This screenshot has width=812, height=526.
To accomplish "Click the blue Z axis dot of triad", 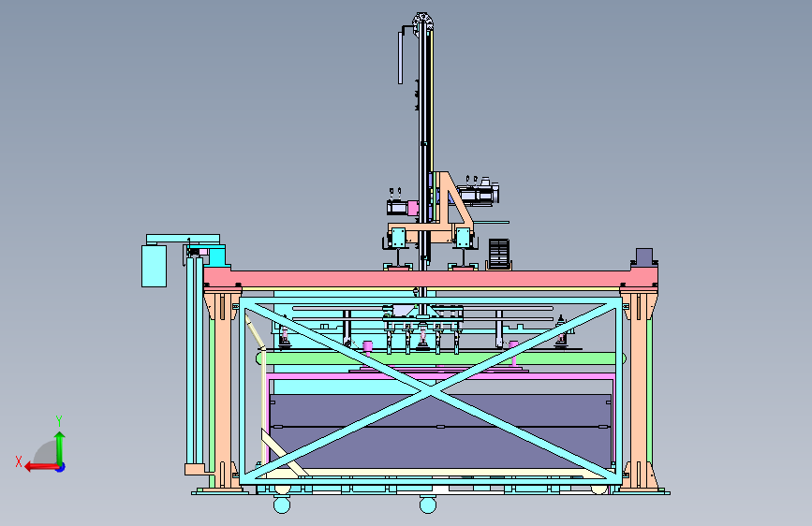I will pyautogui.click(x=61, y=467).
